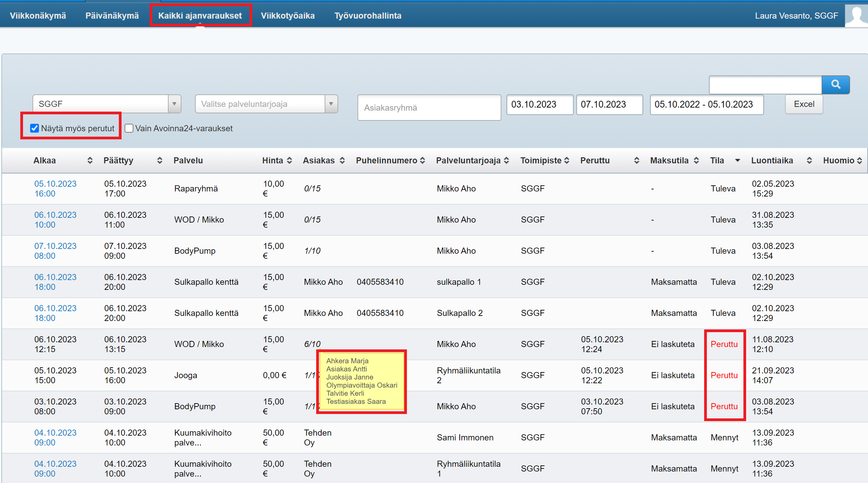Screen dimensions: 868x483
Task: Enable Vain Avoinna24-varaukset checkbox
Action: (129, 128)
